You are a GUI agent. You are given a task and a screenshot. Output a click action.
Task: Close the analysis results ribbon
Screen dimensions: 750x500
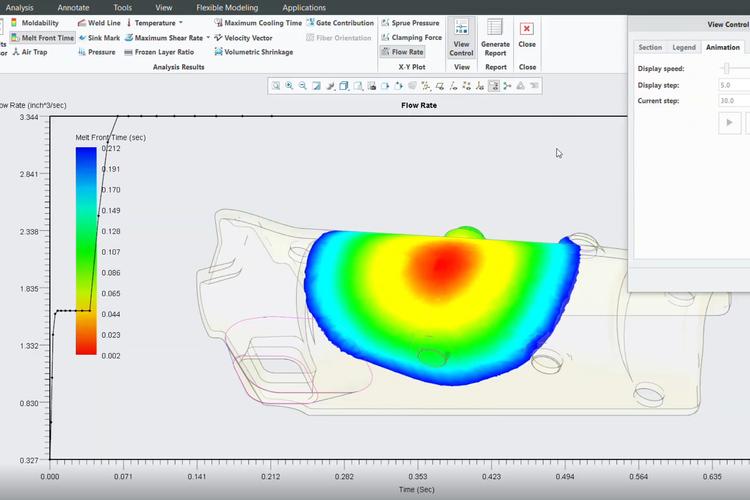527,36
